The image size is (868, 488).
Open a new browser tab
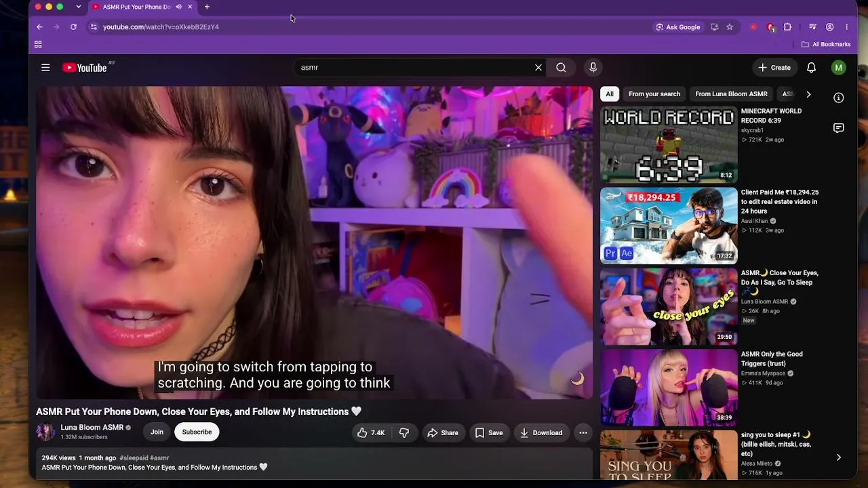[207, 7]
